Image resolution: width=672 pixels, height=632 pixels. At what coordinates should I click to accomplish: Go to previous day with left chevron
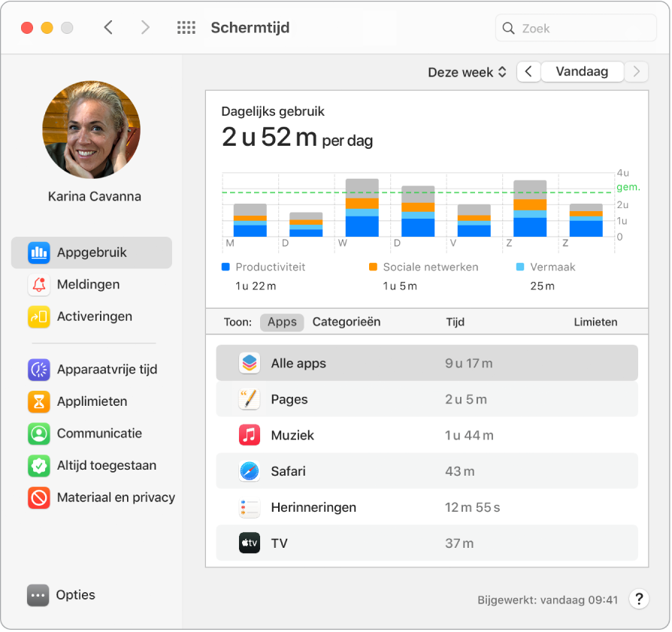click(528, 71)
